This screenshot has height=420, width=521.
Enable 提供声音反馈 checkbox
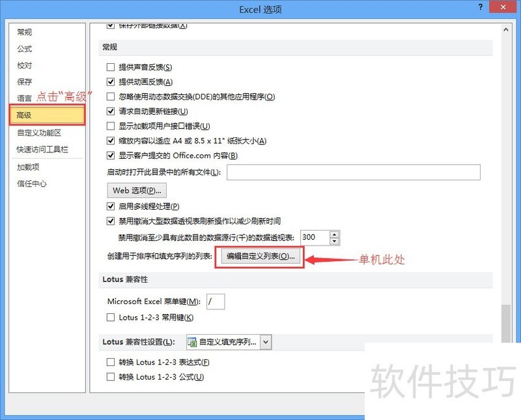pos(111,67)
